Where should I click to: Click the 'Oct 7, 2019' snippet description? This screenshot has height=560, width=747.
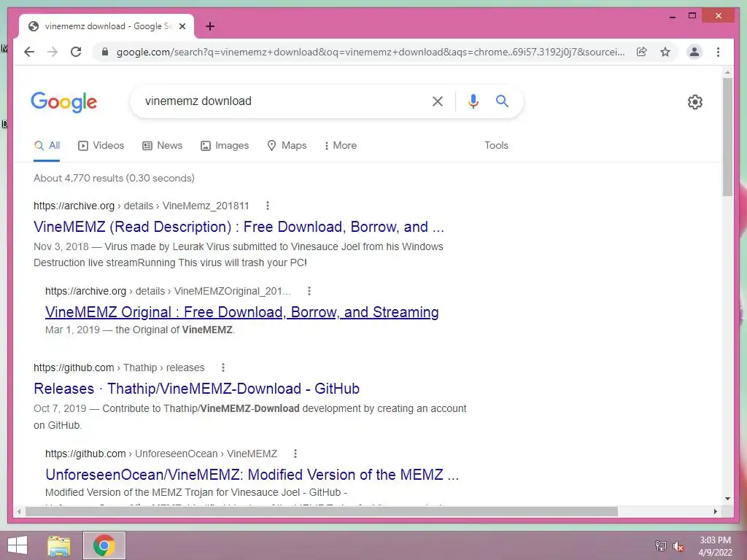tap(250, 416)
